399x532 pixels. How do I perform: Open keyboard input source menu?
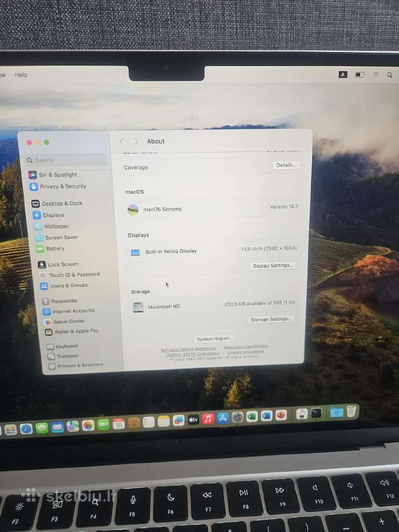click(343, 74)
